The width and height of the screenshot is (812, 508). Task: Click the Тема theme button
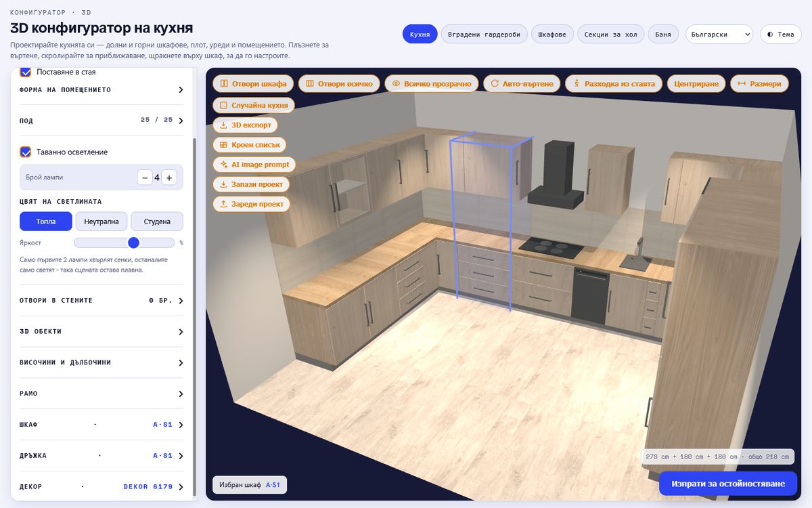point(780,34)
